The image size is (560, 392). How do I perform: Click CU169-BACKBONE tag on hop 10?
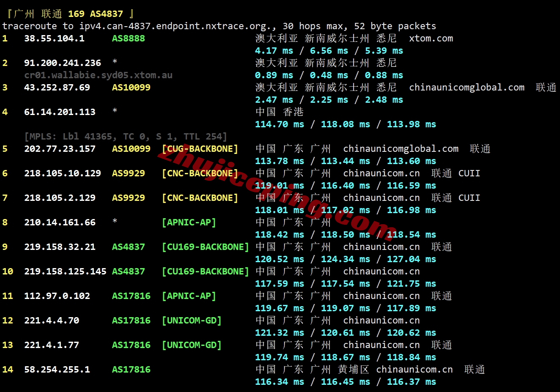coord(206,271)
